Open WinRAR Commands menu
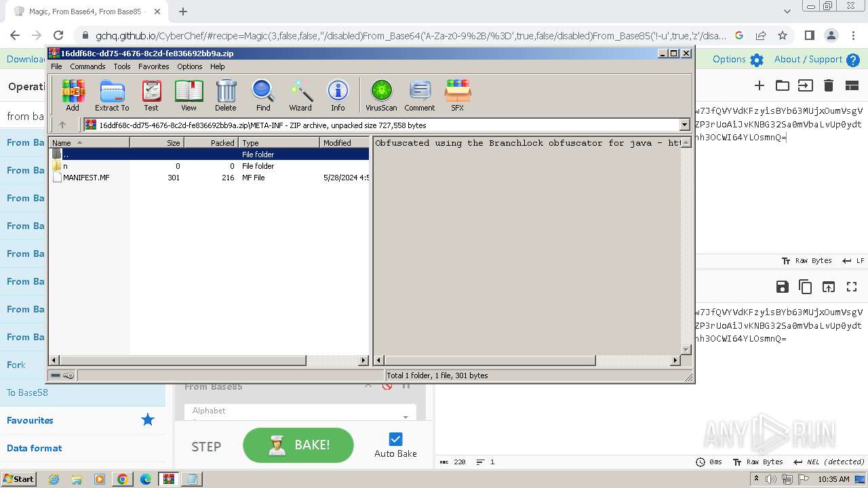The height and width of the screenshot is (488, 868). (87, 66)
